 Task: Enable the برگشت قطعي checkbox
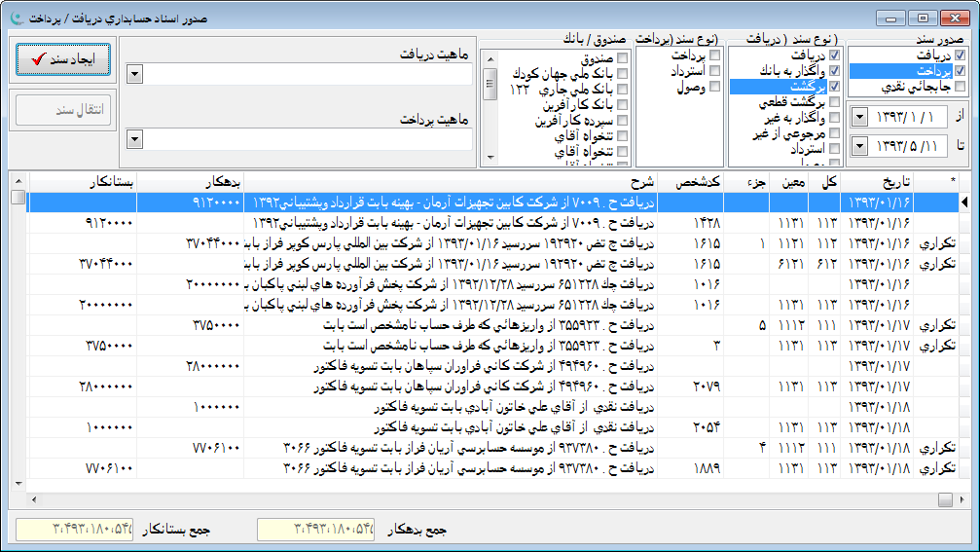[834, 102]
